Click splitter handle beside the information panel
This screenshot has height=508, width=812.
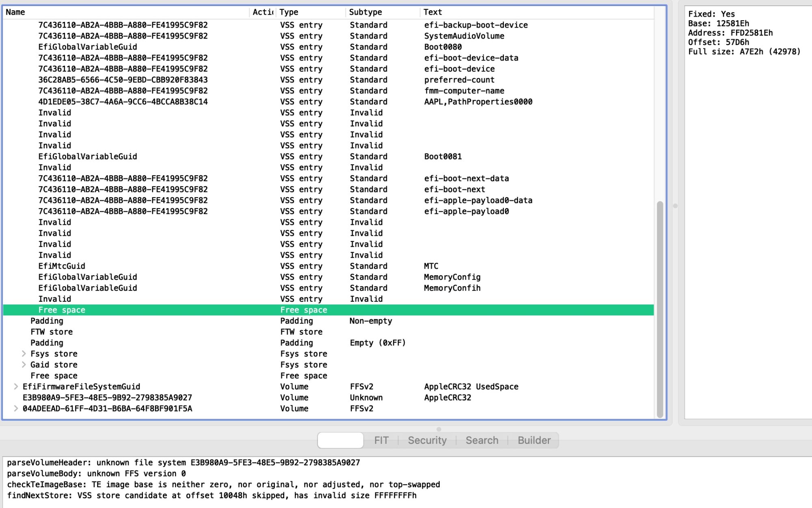click(675, 206)
